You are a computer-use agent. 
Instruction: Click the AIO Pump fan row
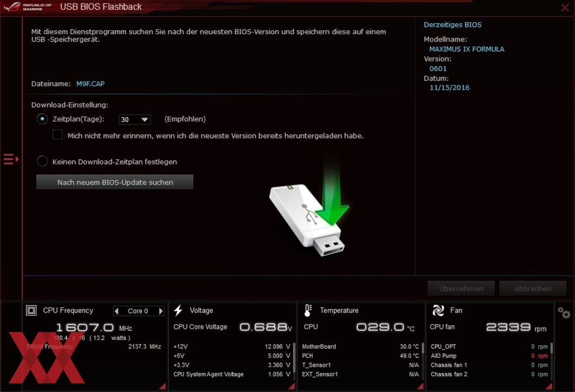point(489,356)
